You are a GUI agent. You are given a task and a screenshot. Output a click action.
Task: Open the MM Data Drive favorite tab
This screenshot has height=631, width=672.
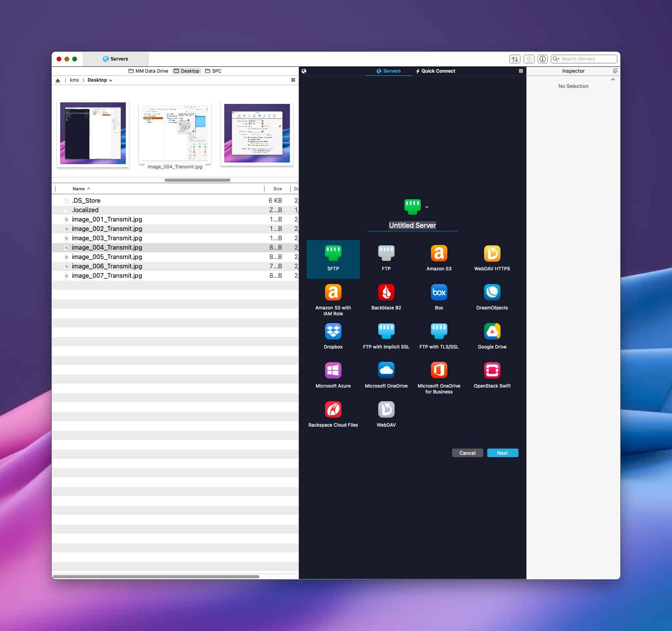[148, 71]
